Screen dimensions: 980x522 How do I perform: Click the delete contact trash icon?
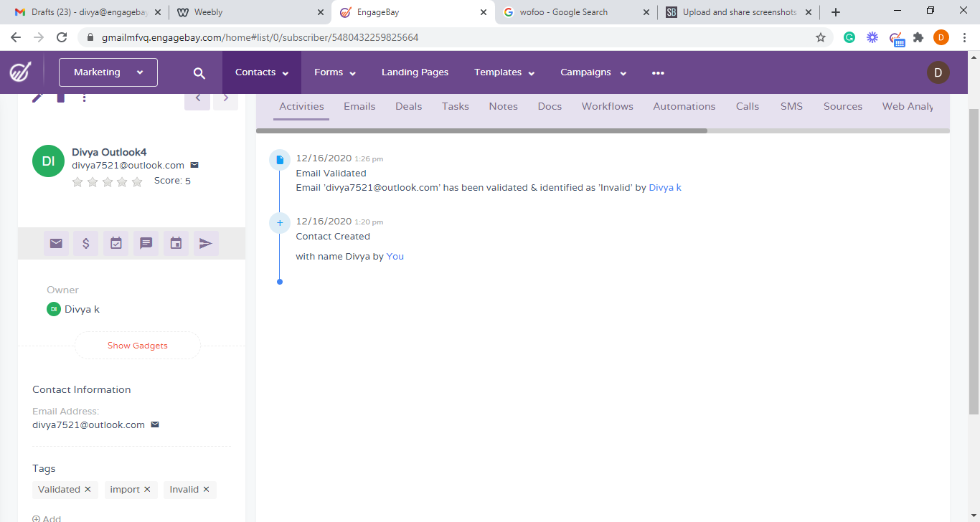coord(61,98)
